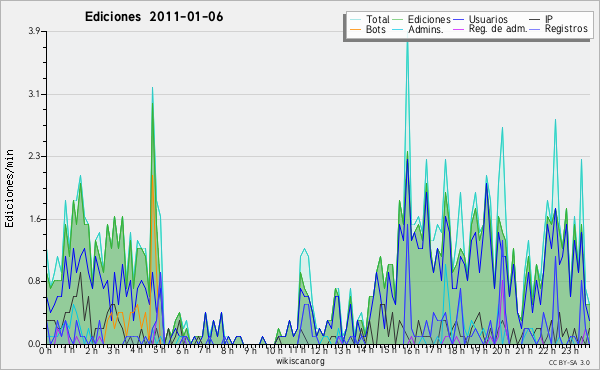Select the 'Registros' legend entry
This screenshot has height=370, width=600.
(566, 29)
